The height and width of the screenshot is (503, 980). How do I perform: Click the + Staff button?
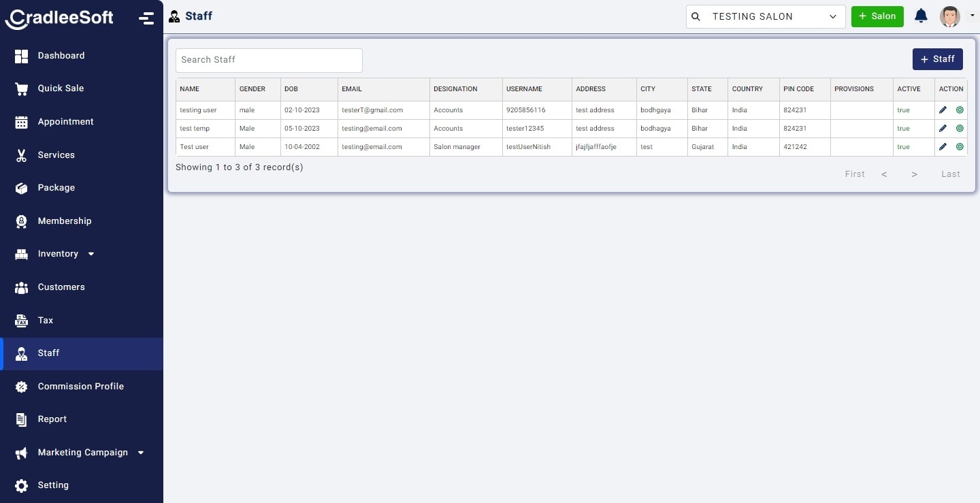tap(937, 59)
